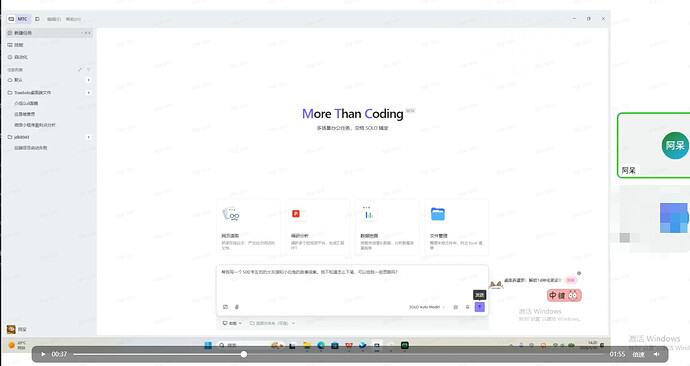Play the video with the play button
This screenshot has width=690, height=366.
(x=43, y=354)
